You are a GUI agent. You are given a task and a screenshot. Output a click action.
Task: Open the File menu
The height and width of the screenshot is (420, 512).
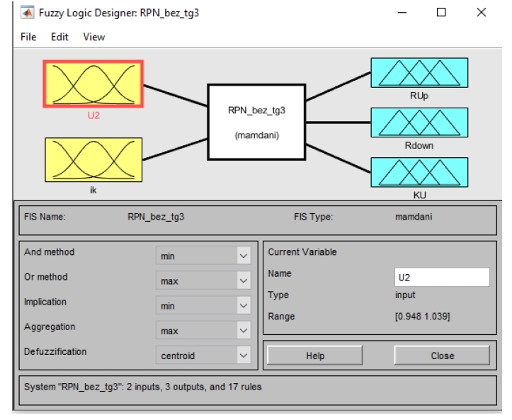(x=28, y=36)
